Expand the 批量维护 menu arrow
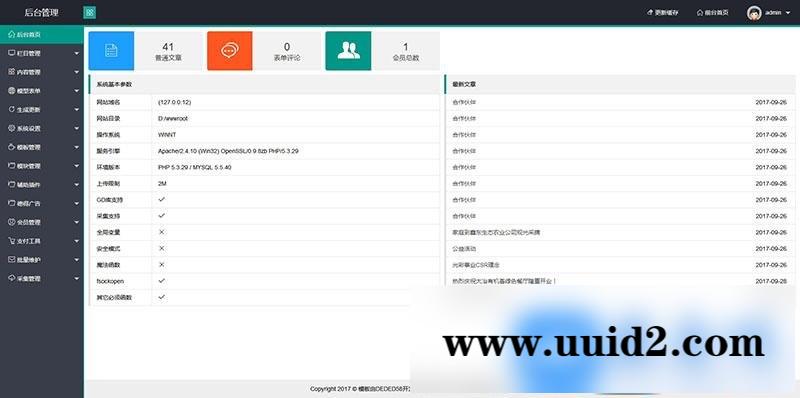 coord(77,260)
